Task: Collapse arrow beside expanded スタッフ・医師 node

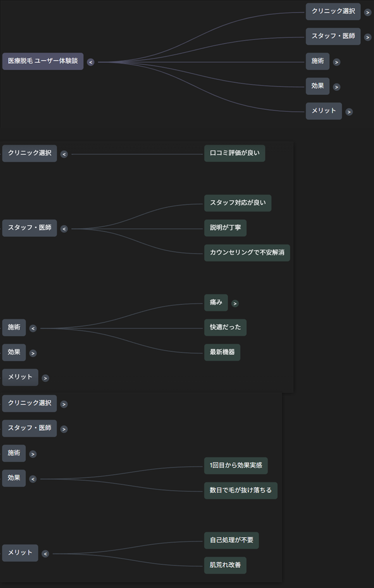Action: pos(64,229)
